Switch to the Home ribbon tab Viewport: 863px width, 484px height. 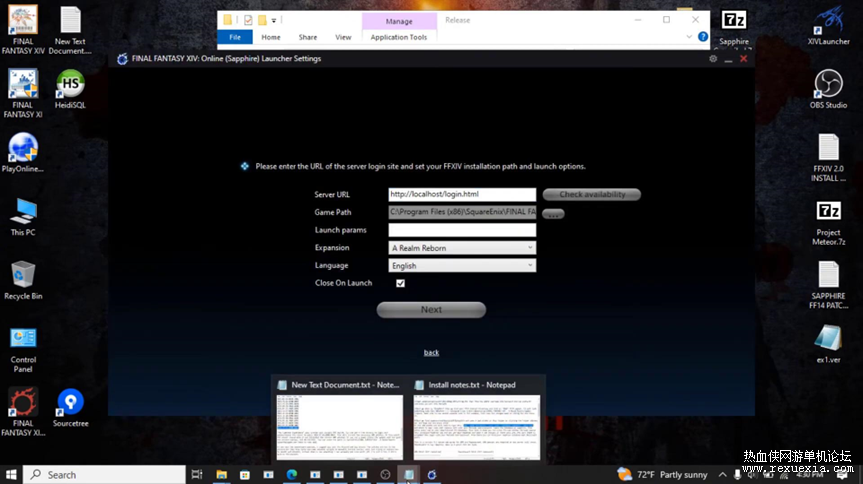pos(271,37)
